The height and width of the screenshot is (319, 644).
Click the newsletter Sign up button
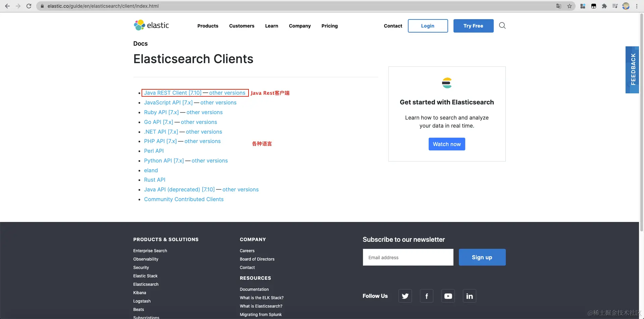pyautogui.click(x=482, y=257)
